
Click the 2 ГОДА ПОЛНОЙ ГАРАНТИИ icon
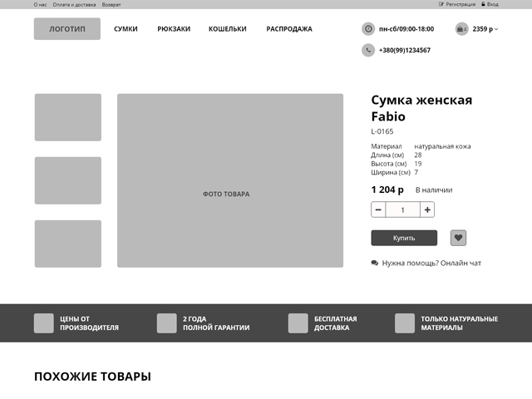coord(166,323)
